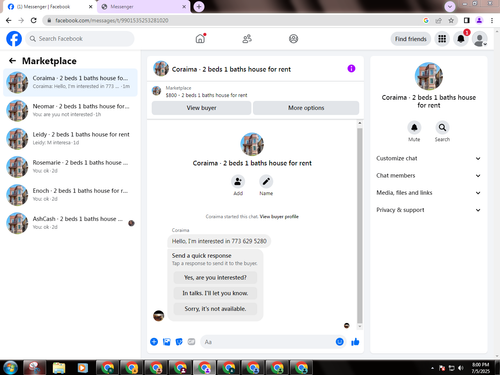Open the Neomar conversation
This screenshot has height=375, width=500.
[70, 110]
